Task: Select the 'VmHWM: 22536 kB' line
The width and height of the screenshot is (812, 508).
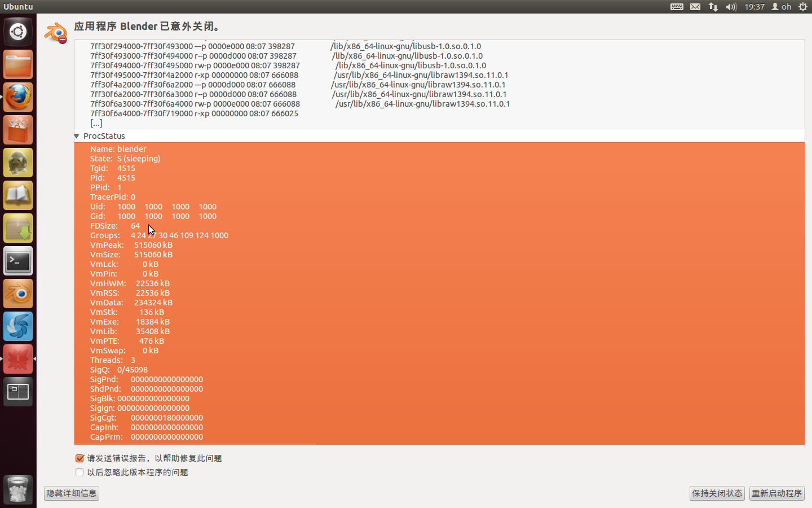Action: point(130,283)
